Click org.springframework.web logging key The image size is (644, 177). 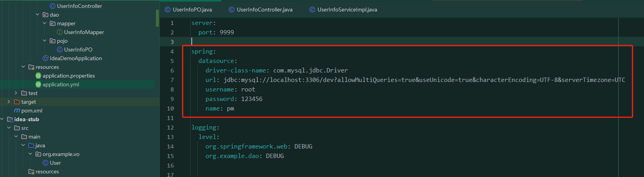click(248, 147)
